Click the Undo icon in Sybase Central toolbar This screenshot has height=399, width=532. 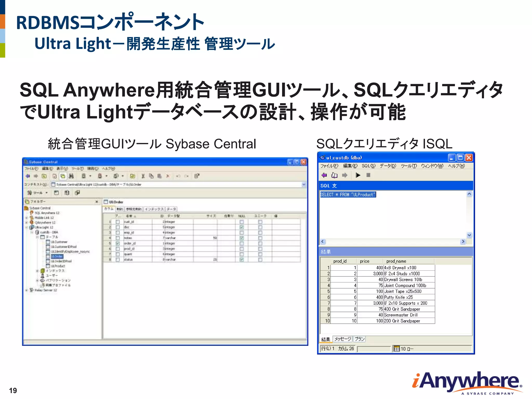[178, 176]
